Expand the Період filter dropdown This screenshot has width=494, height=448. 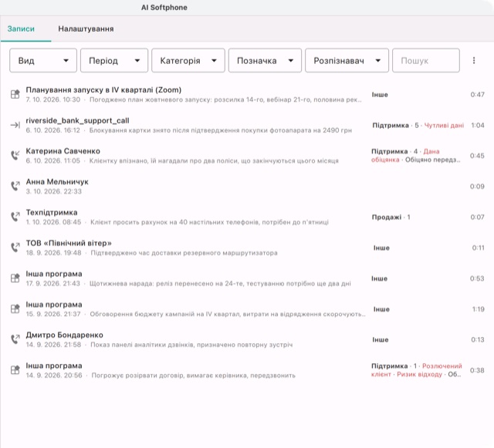click(114, 60)
